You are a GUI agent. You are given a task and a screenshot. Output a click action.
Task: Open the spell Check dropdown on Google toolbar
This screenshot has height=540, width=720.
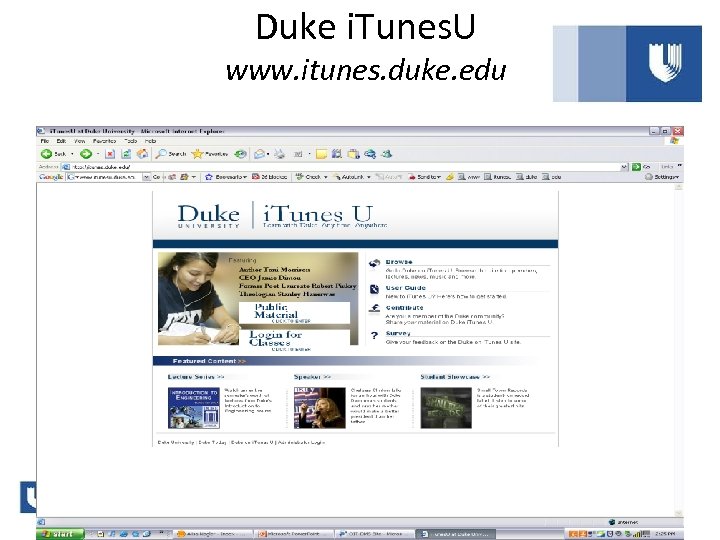(311, 177)
